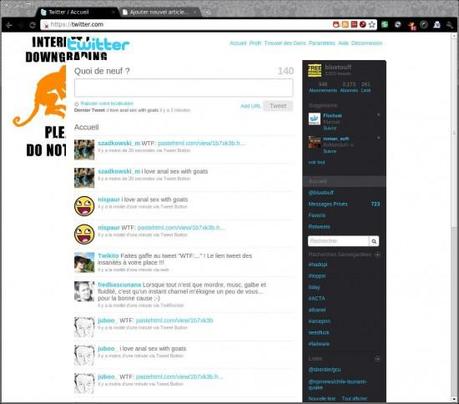Switch to the Twitter / Accueil tab
459x404 pixels.
pyautogui.click(x=77, y=12)
